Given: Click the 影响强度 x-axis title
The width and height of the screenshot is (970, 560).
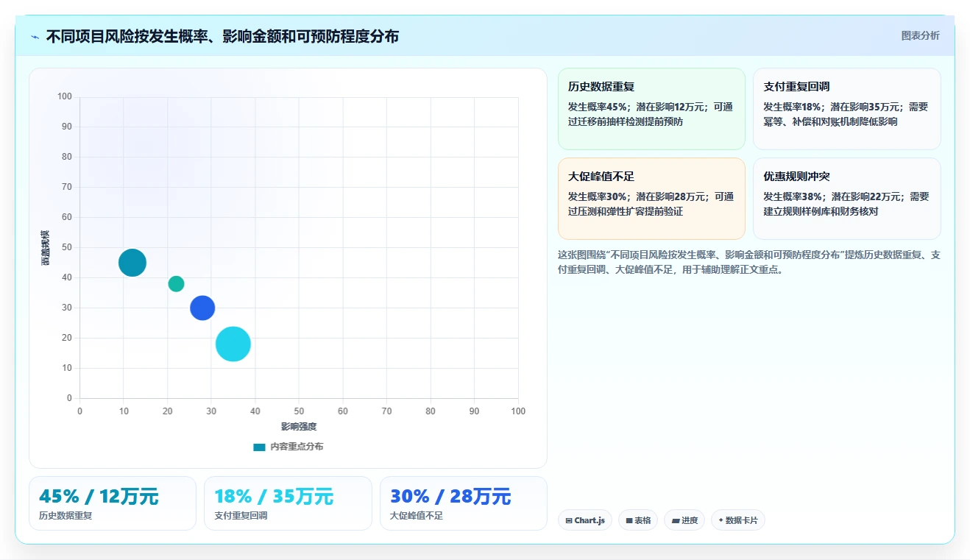Looking at the screenshot, I should [x=299, y=427].
